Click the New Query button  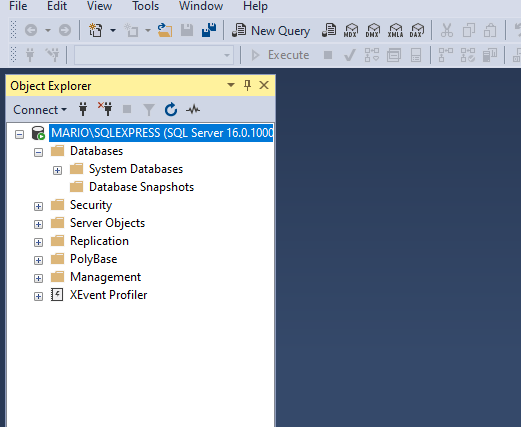pyautogui.click(x=271, y=31)
